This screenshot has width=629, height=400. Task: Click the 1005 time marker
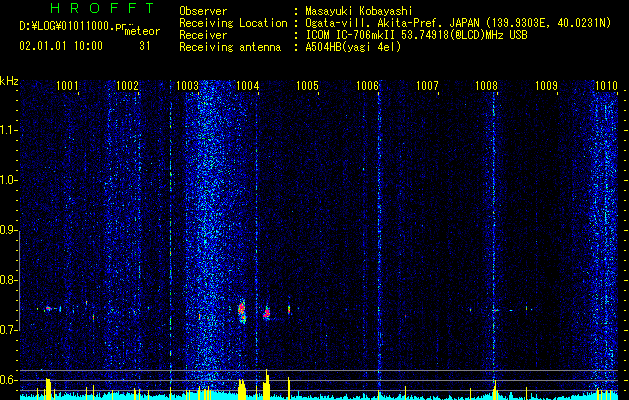coord(307,85)
